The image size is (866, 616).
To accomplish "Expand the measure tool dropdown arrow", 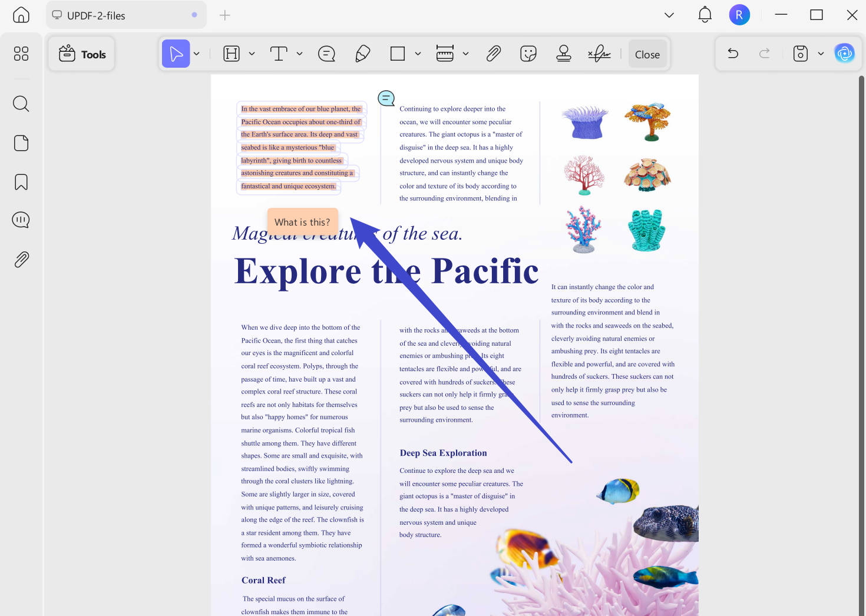I will tap(465, 54).
